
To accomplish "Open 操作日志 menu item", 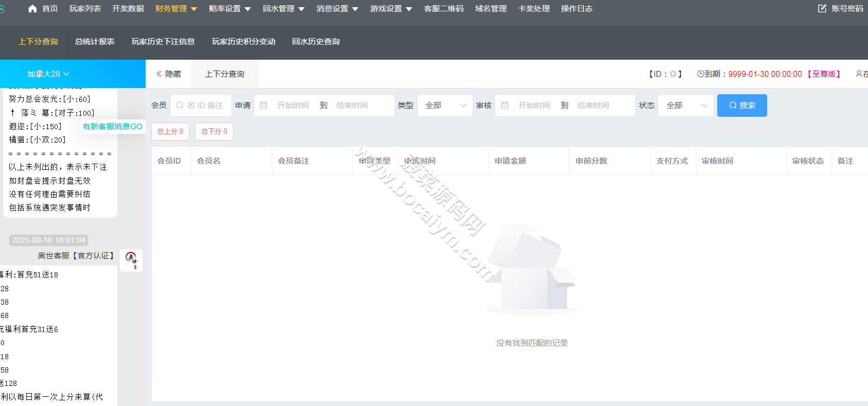I will [x=577, y=9].
